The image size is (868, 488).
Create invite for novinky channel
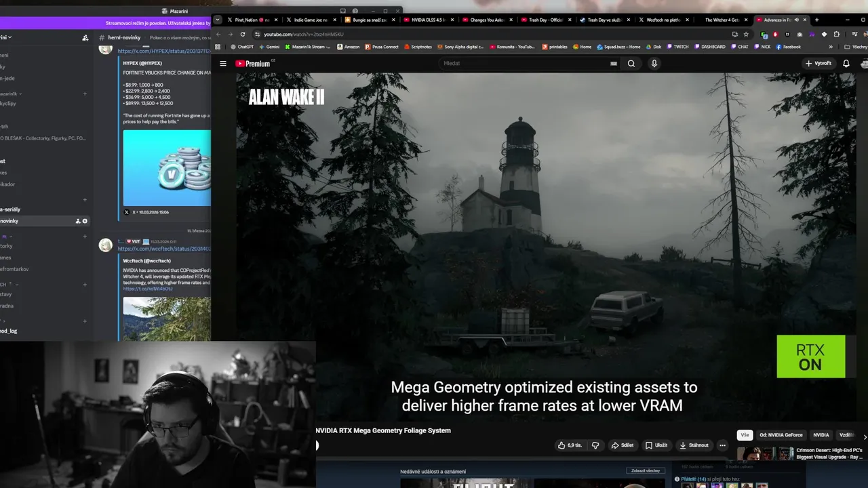click(x=78, y=221)
